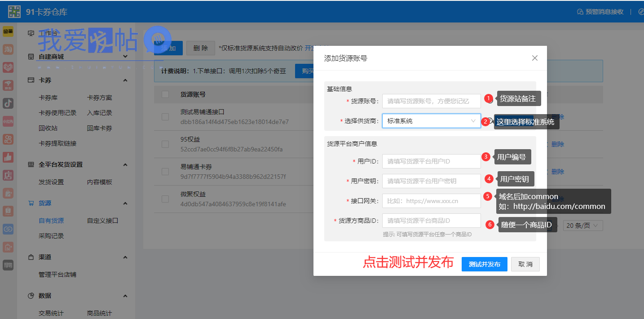Open the Douyin (TikTok) icon in sidebar
This screenshot has width=644, height=319.
click(x=8, y=103)
